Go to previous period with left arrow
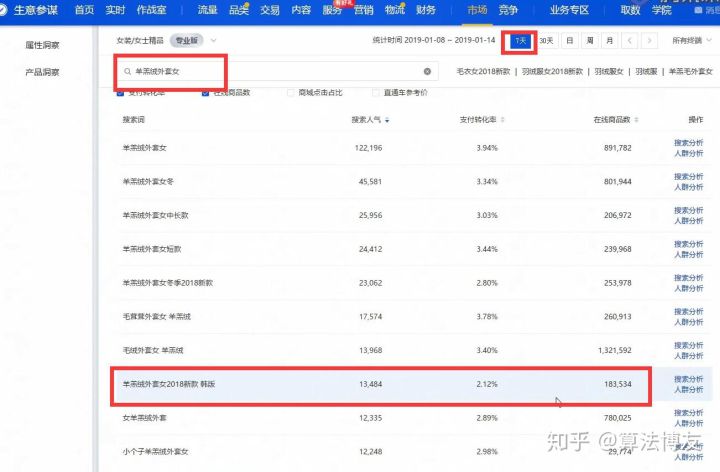 coord(630,40)
